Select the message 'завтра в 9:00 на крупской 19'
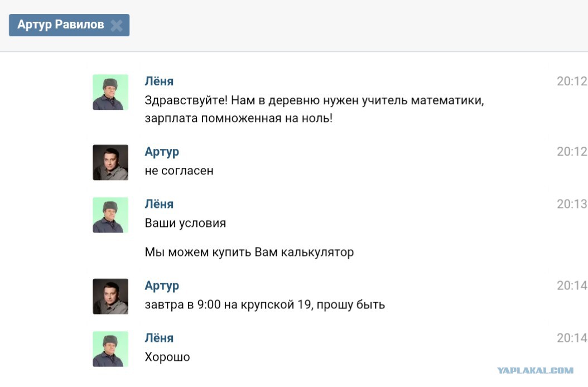This screenshot has height=387, width=588. click(265, 304)
